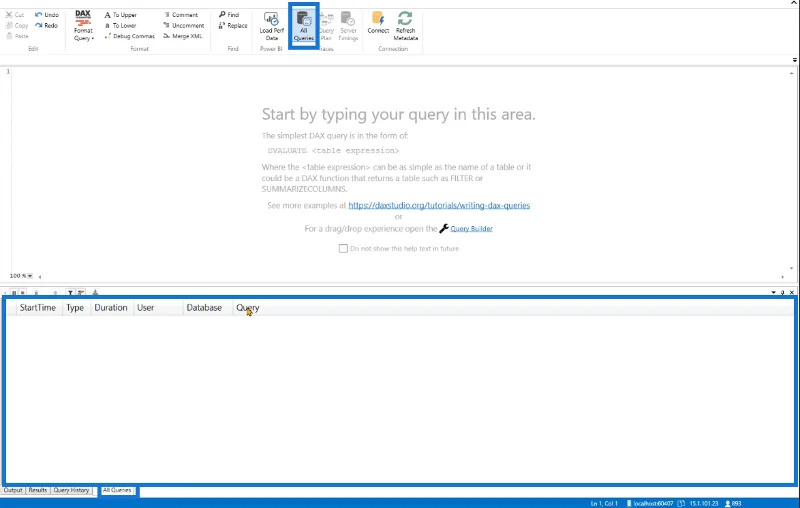Viewport: 800px width, 508px height.
Task: Export trace results with download icon
Action: click(95, 293)
